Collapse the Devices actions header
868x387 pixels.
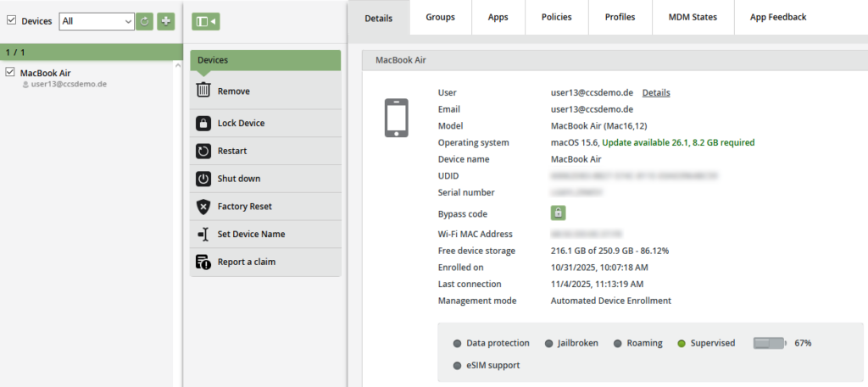pos(265,60)
